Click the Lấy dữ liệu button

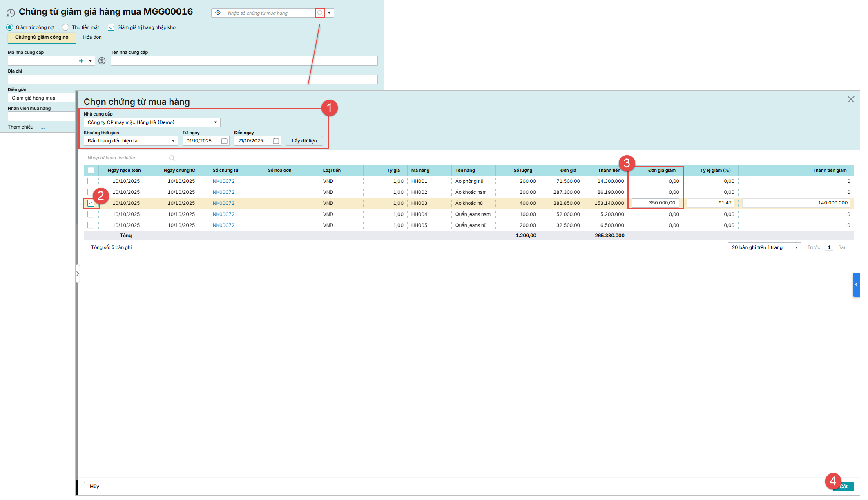304,141
